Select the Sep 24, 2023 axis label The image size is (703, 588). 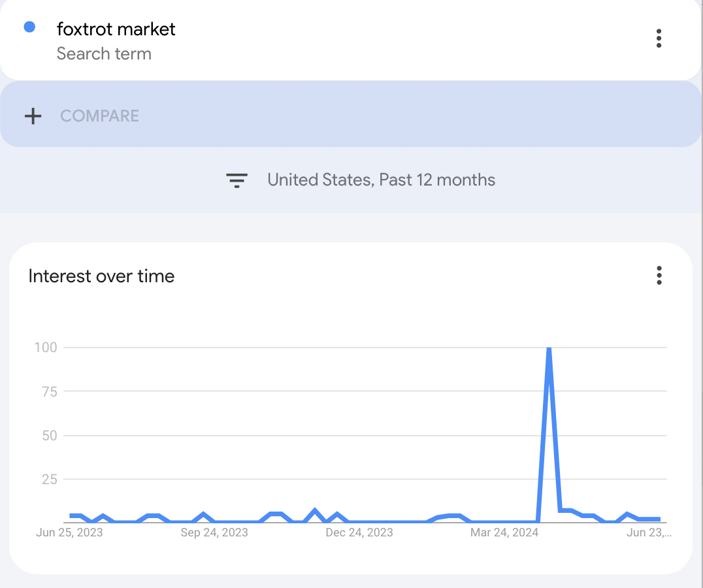tap(214, 532)
